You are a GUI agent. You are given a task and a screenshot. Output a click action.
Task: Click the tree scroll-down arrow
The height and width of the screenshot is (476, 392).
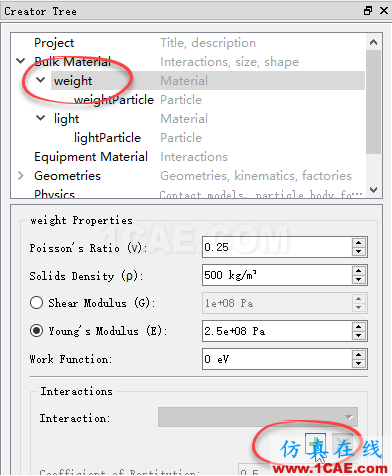[x=374, y=190]
